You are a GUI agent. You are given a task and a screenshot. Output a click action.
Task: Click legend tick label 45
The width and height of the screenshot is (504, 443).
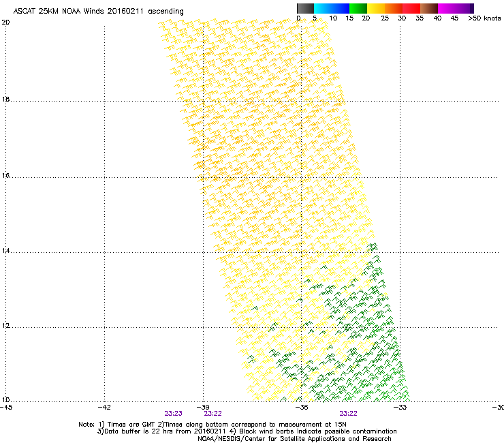pyautogui.click(x=454, y=18)
